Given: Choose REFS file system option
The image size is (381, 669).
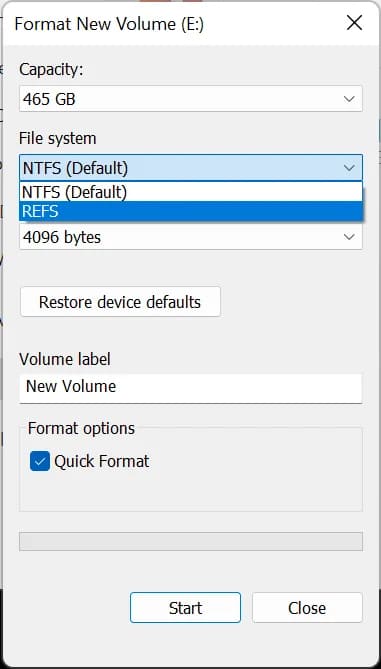Looking at the screenshot, I should click(x=191, y=212).
